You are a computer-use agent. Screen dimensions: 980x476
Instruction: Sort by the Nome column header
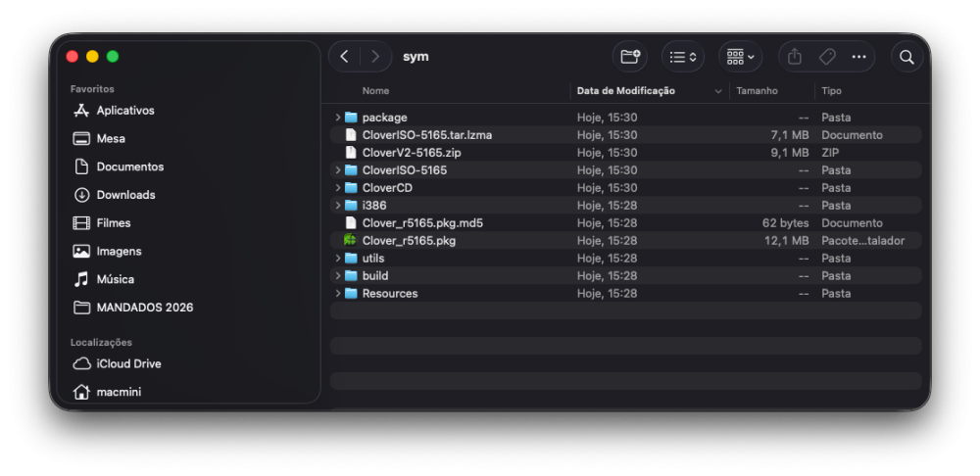click(375, 90)
